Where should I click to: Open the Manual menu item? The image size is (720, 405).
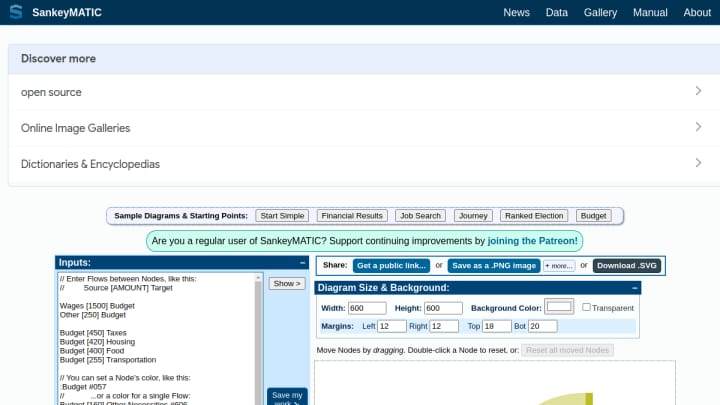tap(650, 12)
